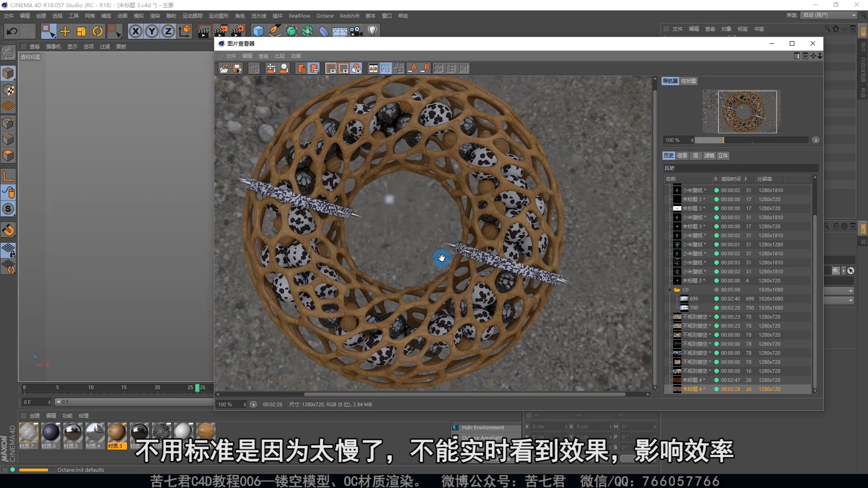This screenshot has height=488, width=868.
Task: Switch to the 立体 tab
Action: coord(723,155)
